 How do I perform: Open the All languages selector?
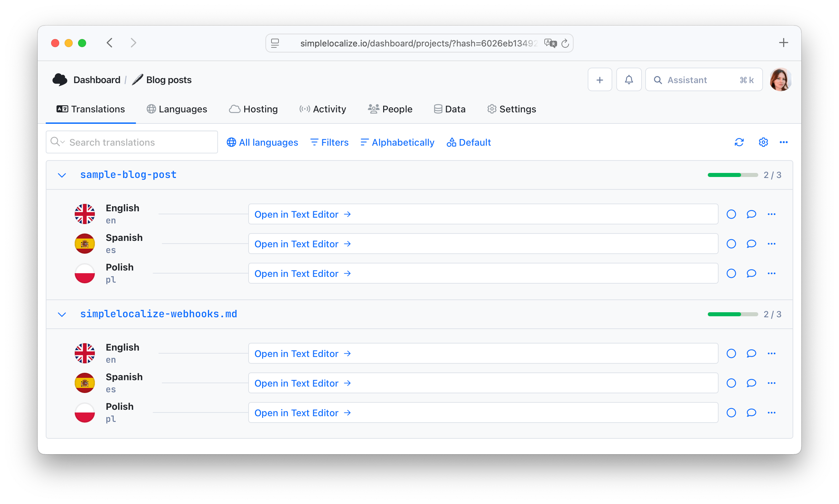pyautogui.click(x=262, y=142)
